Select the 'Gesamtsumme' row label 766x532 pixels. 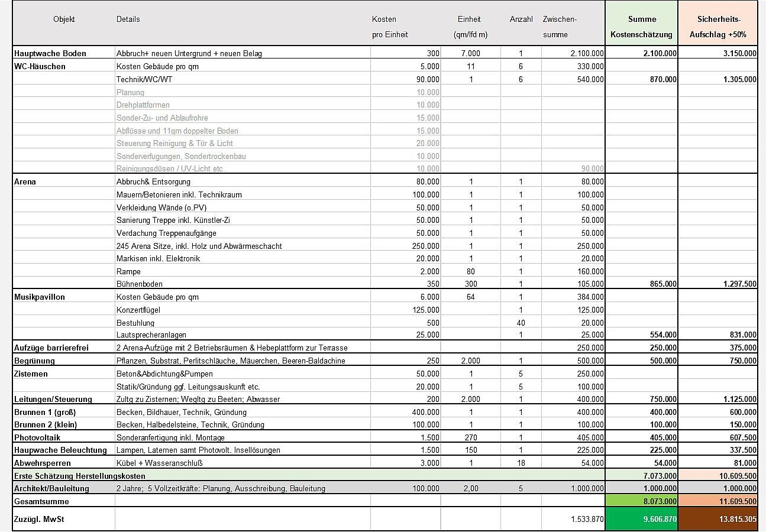pyautogui.click(x=41, y=501)
